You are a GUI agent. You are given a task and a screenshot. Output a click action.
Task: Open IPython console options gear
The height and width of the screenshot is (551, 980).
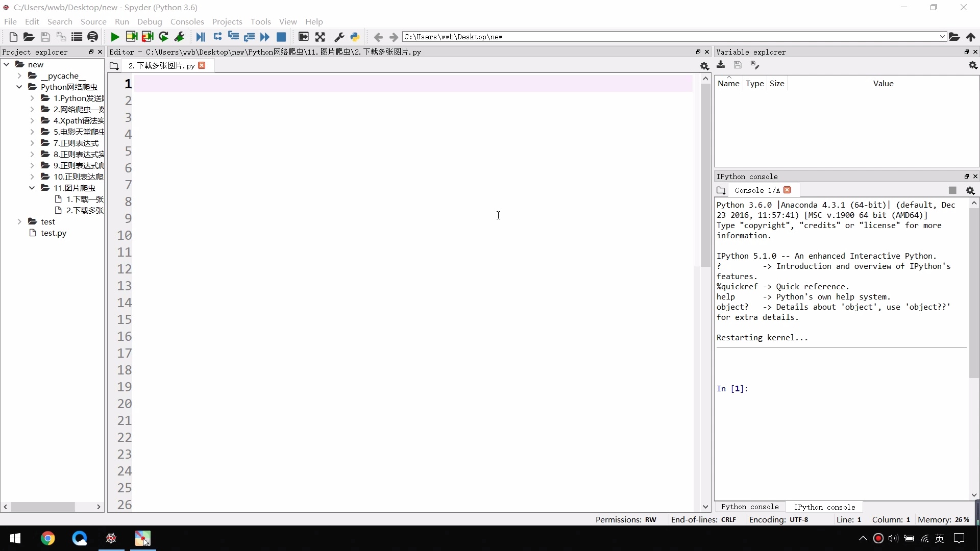(x=970, y=190)
